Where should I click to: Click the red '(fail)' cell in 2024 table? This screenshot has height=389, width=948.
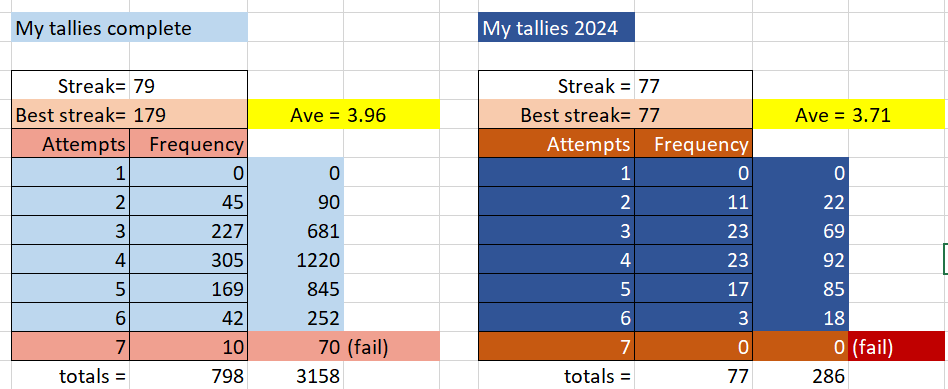coord(897,347)
